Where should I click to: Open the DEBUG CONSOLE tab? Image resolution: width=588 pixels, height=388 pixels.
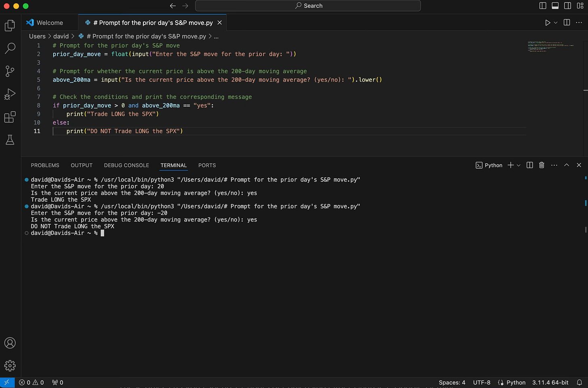click(126, 165)
